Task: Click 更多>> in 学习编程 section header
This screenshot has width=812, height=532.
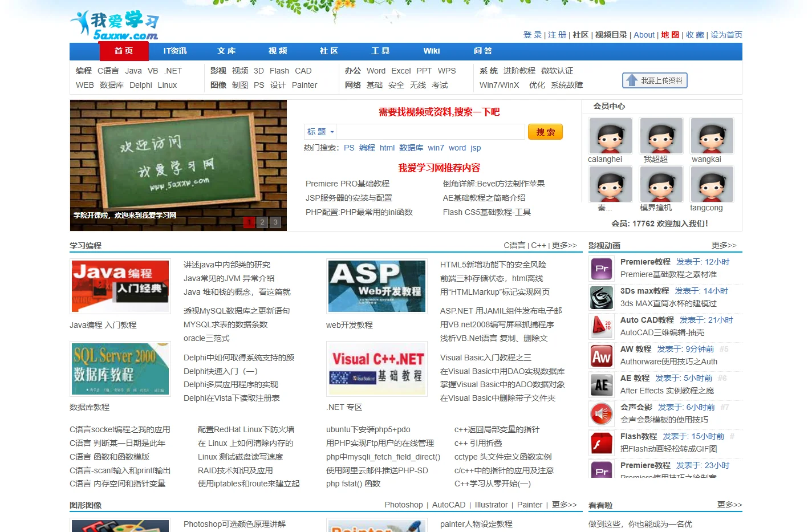Action: coord(565,245)
